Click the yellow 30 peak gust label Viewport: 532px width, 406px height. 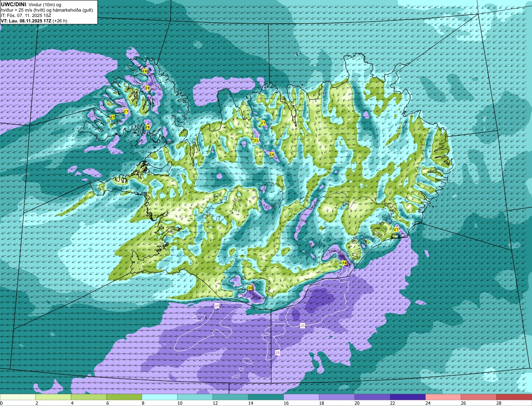pyautogui.click(x=250, y=288)
